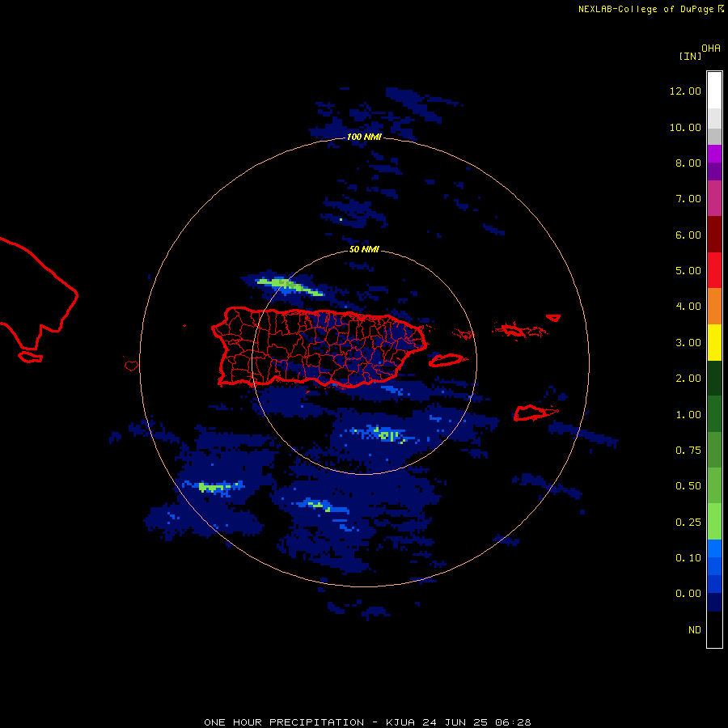Screen dimensions: 728x728
Task: Pick the darkest green legend swatch
Action: coord(714,378)
